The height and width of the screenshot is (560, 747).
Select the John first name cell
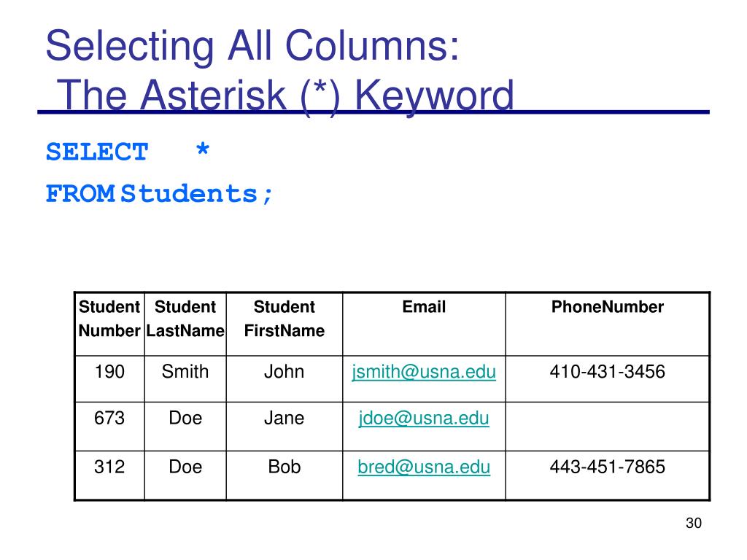pyautogui.click(x=285, y=378)
